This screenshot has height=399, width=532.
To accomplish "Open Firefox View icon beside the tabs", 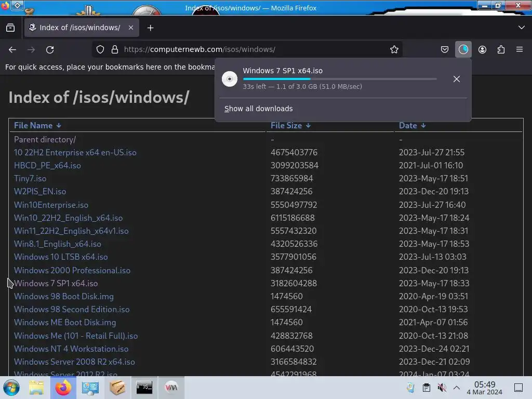I will coord(10,28).
